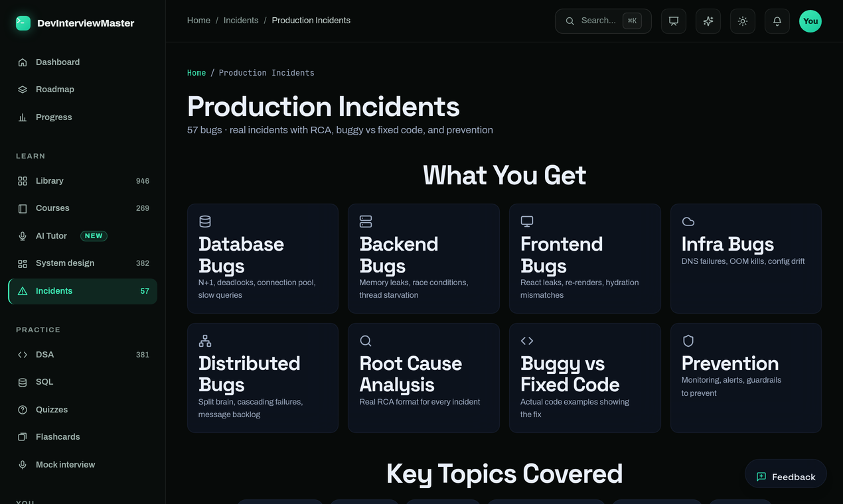Click the server icon on Backend Bugs card

point(366,221)
